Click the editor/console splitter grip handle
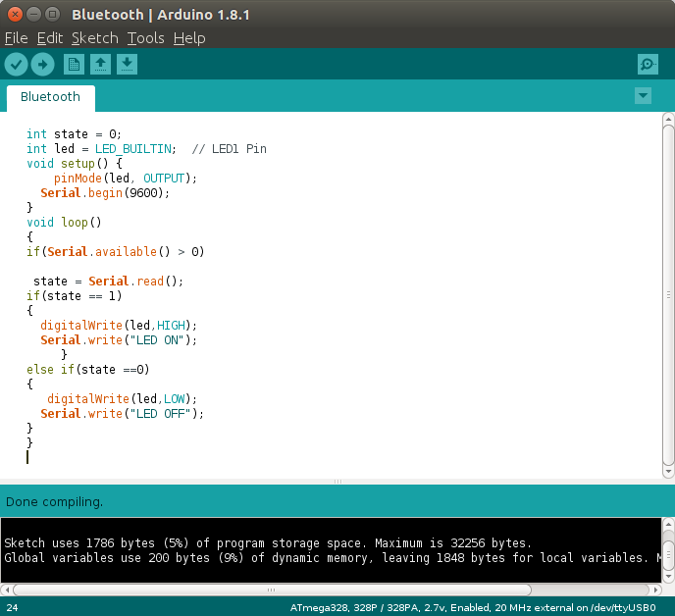 (x=337, y=482)
